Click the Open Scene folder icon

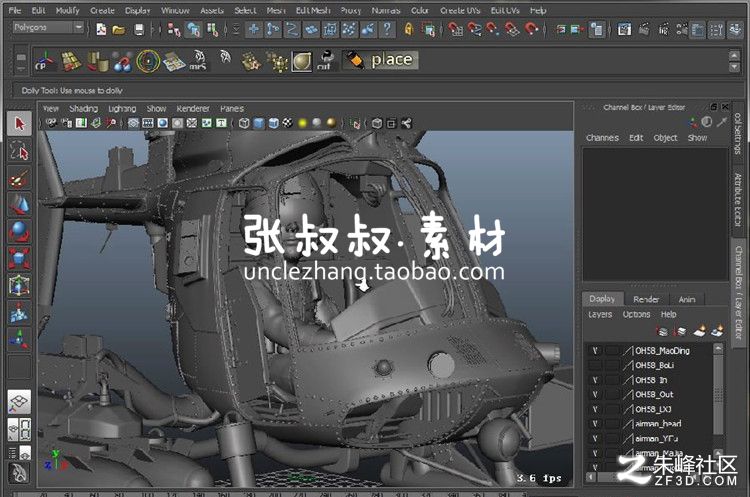point(119,30)
